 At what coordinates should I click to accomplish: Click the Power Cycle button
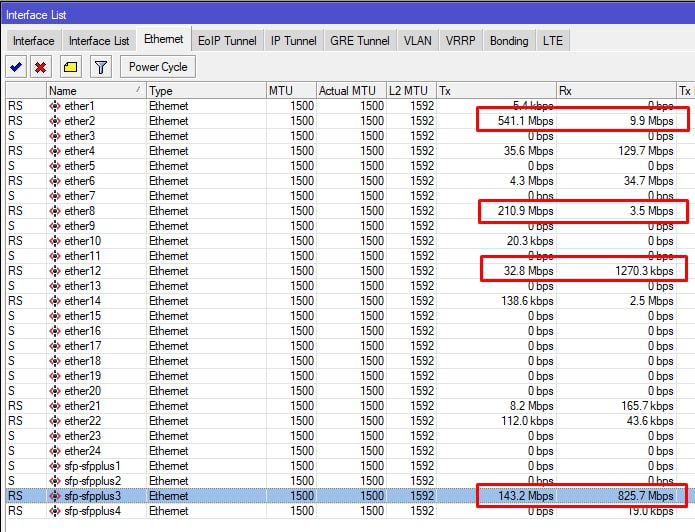point(158,67)
